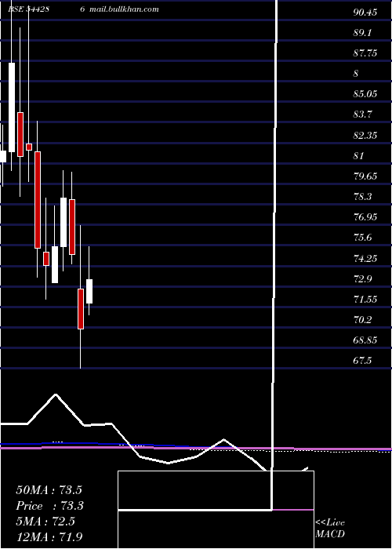Click the 85.05 price axis label
This screenshot has width=392, height=549.
[x=365, y=94]
